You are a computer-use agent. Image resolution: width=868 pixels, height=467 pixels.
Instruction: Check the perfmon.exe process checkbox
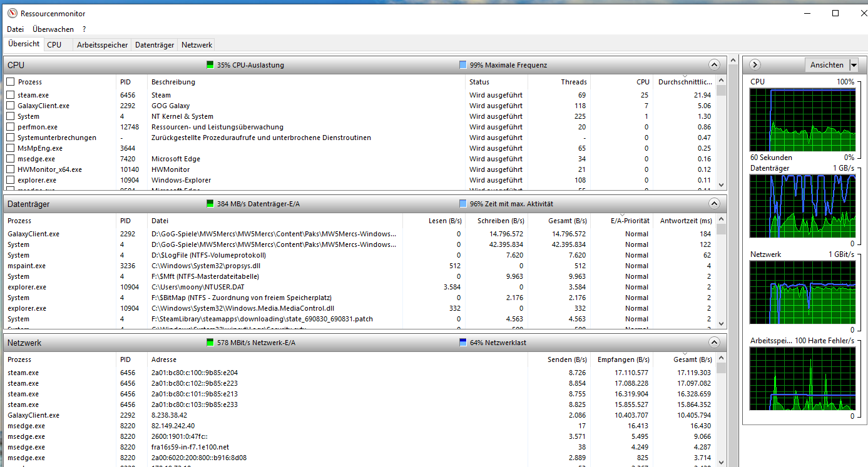pos(11,127)
